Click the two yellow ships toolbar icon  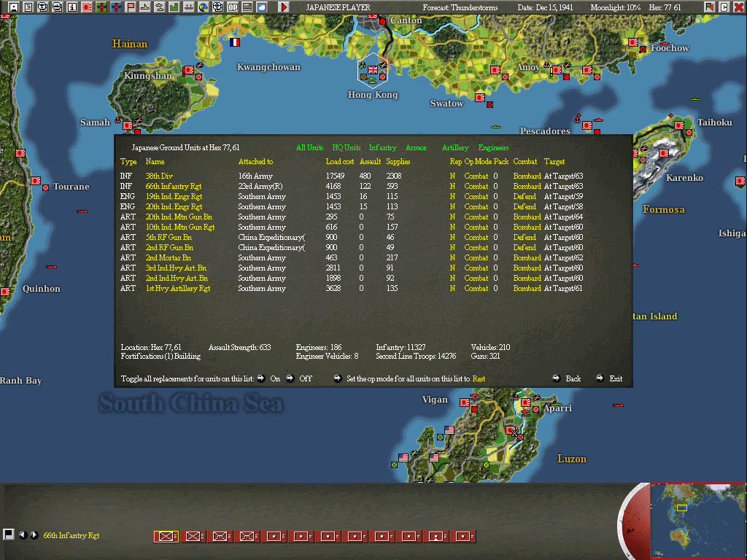pos(160,7)
